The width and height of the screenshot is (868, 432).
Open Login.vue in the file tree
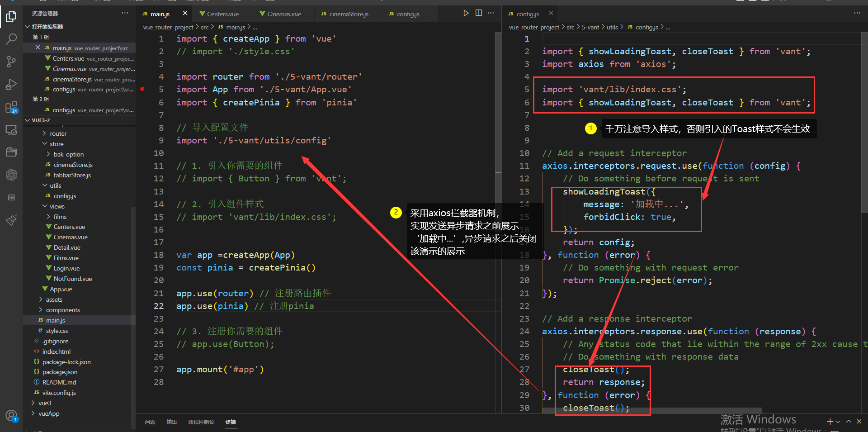coord(66,268)
